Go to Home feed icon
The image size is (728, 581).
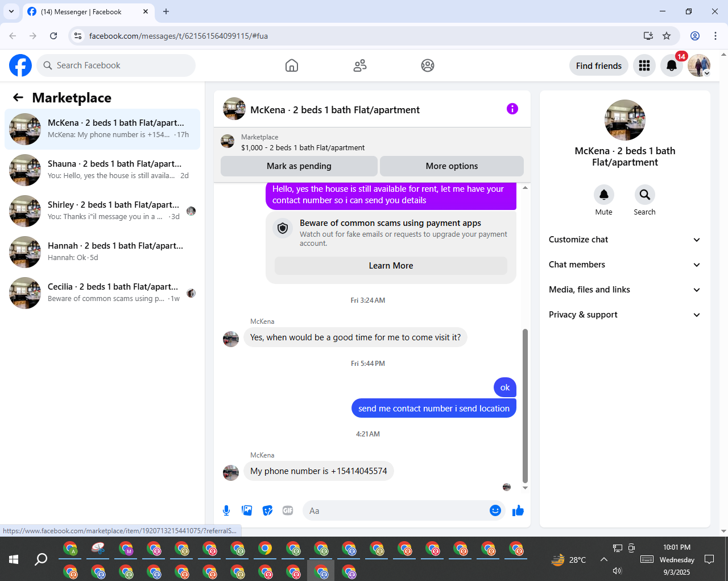point(292,65)
